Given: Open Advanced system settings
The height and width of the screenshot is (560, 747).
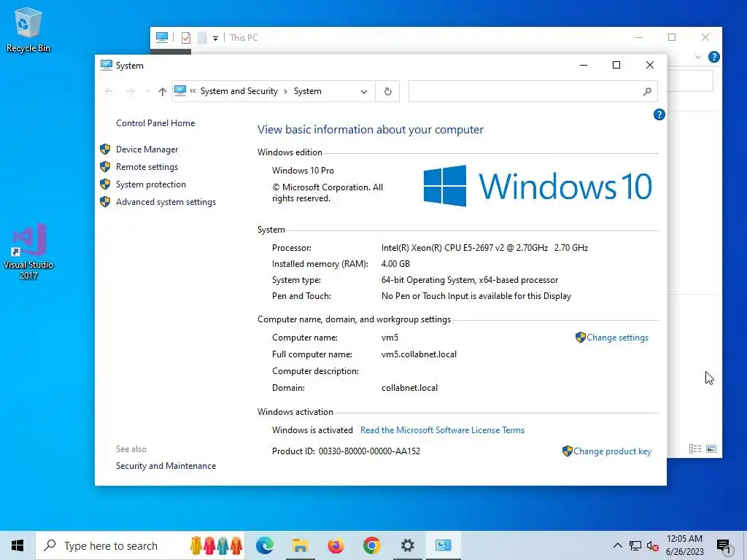Looking at the screenshot, I should (x=166, y=203).
